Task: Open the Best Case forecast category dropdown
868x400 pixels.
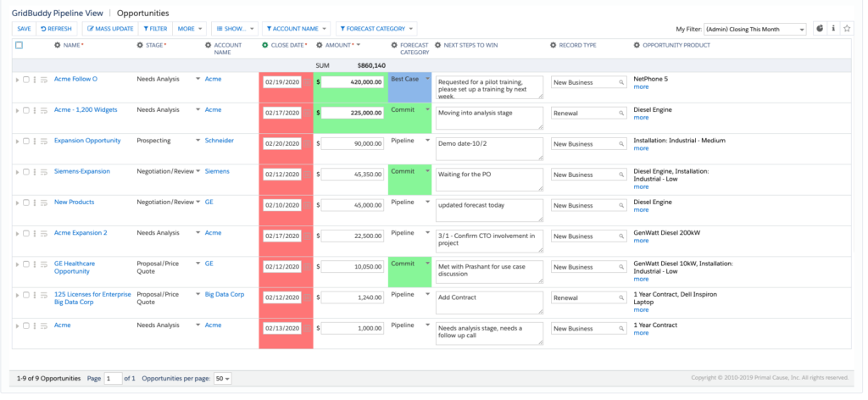Action: [x=427, y=79]
